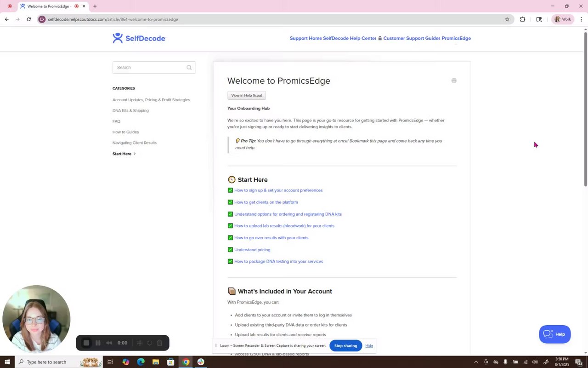Delete the Loom recording with trash icon
Screen dimensions: 588x368
coord(159,343)
